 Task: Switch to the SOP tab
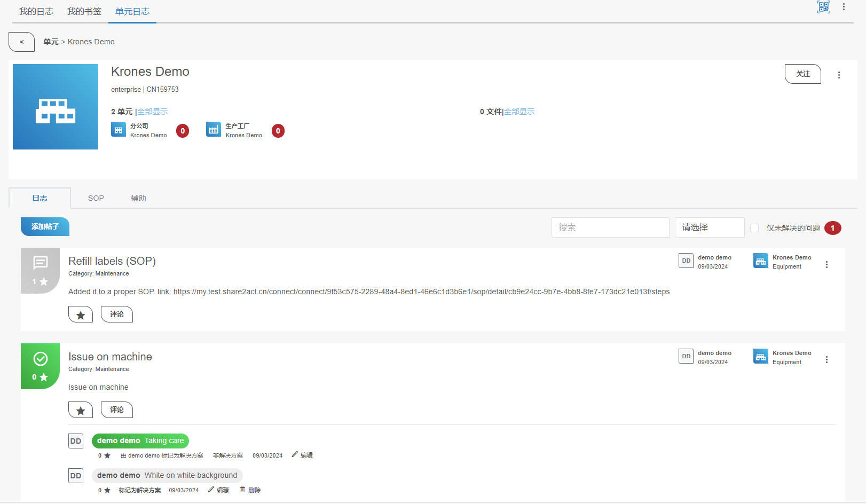pos(96,198)
